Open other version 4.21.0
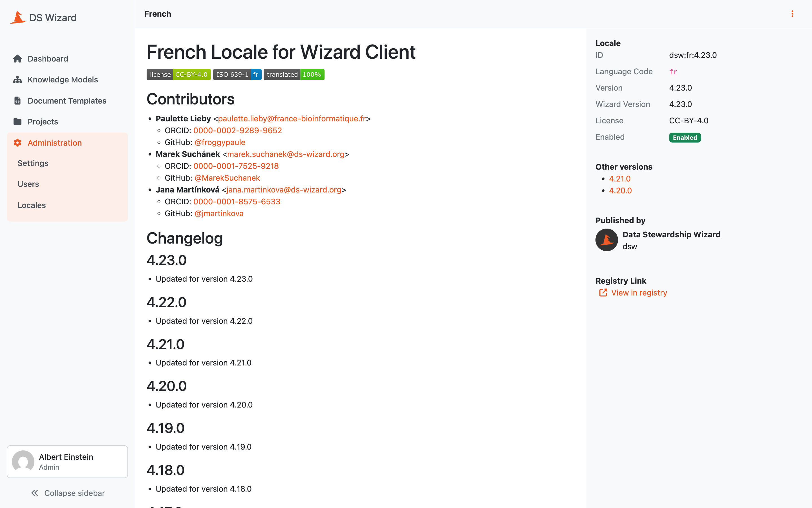812x508 pixels. click(x=620, y=179)
